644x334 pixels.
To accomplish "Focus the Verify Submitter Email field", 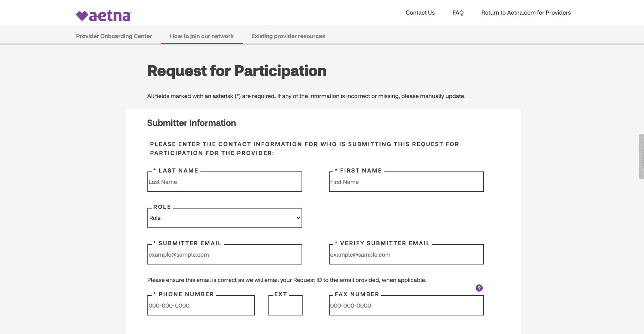I will [x=406, y=255].
